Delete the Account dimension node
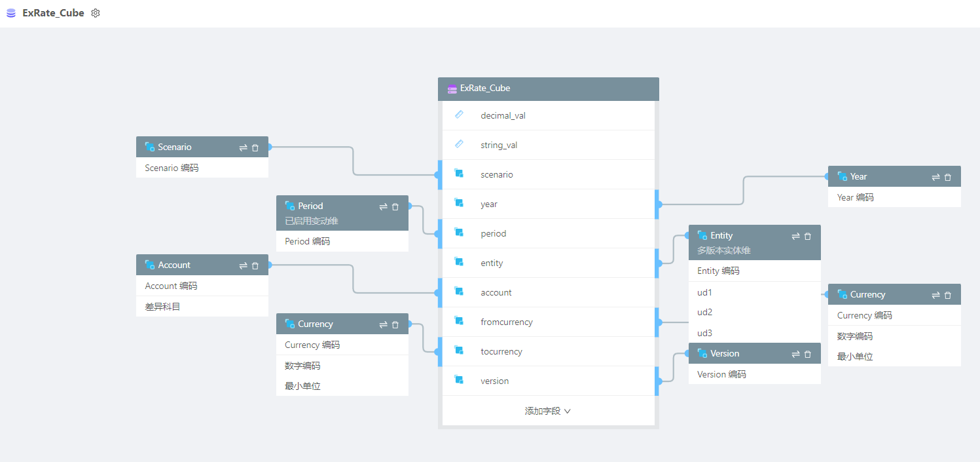 click(255, 265)
